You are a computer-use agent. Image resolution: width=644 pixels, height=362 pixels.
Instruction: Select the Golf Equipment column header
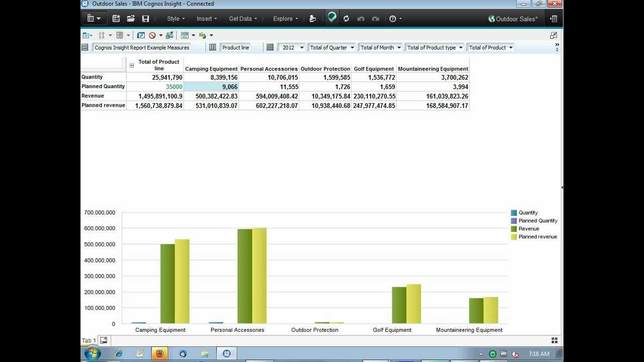click(374, 69)
